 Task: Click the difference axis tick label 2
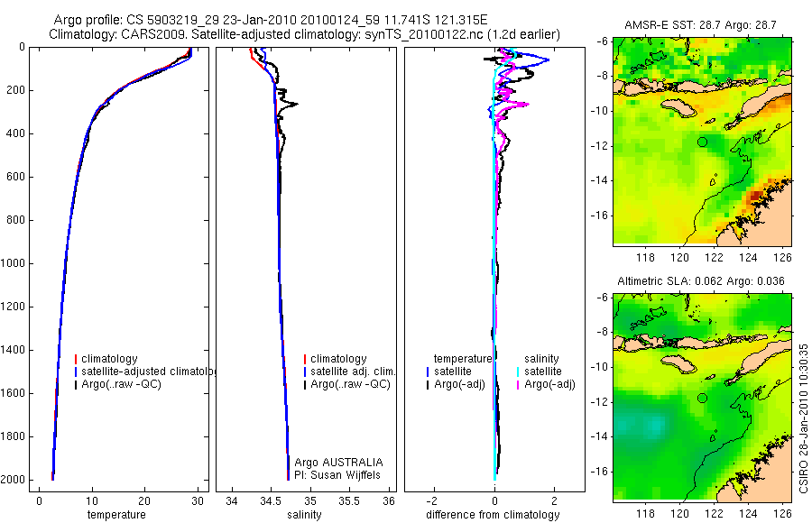point(555,501)
